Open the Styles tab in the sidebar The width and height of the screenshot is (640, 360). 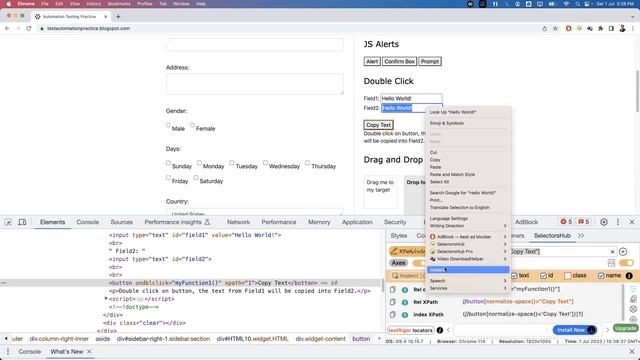pyautogui.click(x=398, y=236)
